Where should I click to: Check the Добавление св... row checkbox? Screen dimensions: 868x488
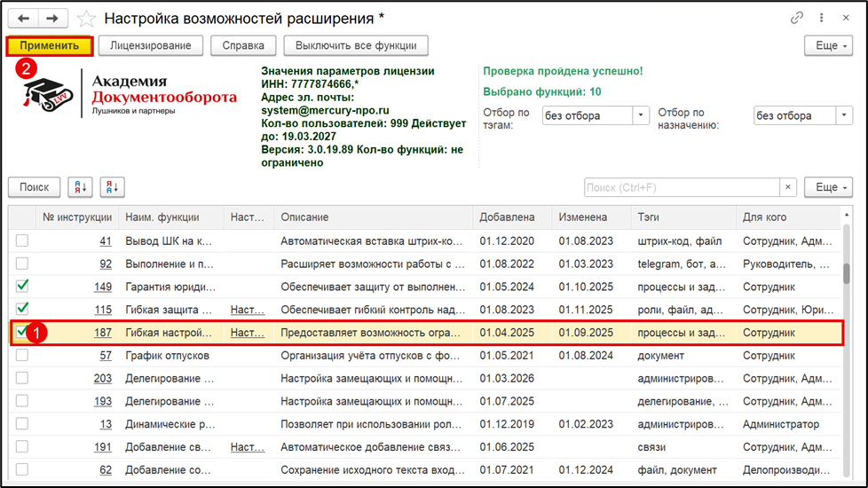(22, 446)
